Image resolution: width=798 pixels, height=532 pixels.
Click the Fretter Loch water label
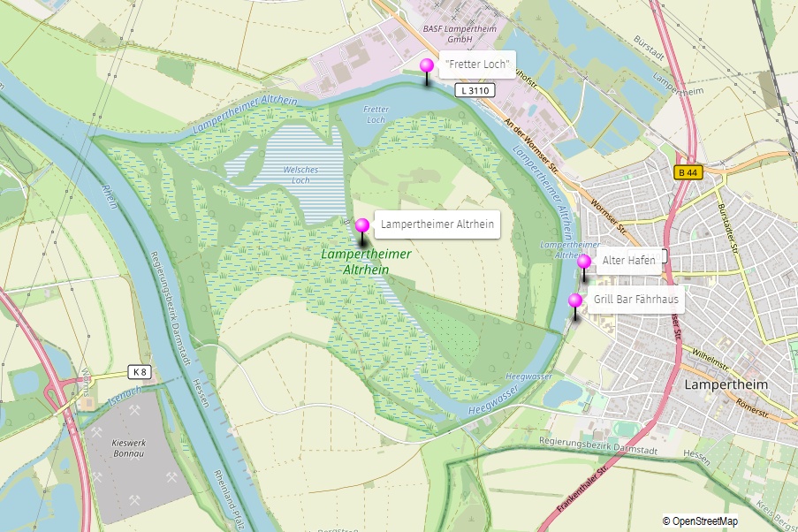tap(376, 115)
